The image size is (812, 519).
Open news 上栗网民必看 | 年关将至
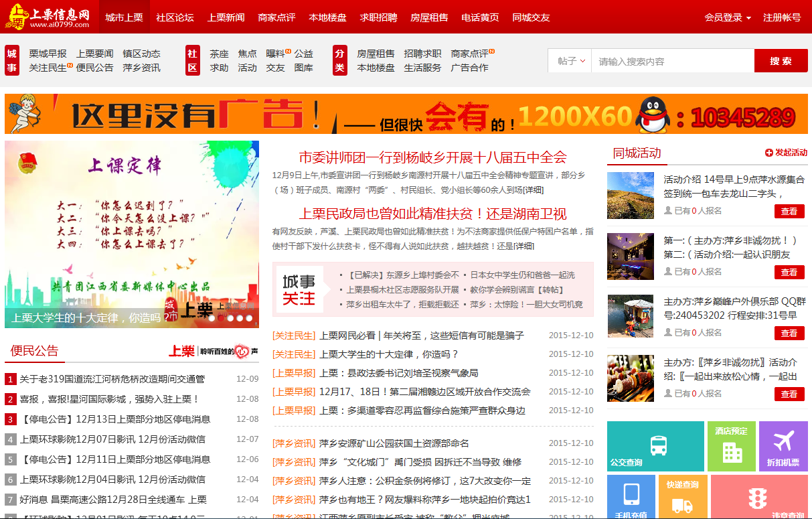point(422,336)
